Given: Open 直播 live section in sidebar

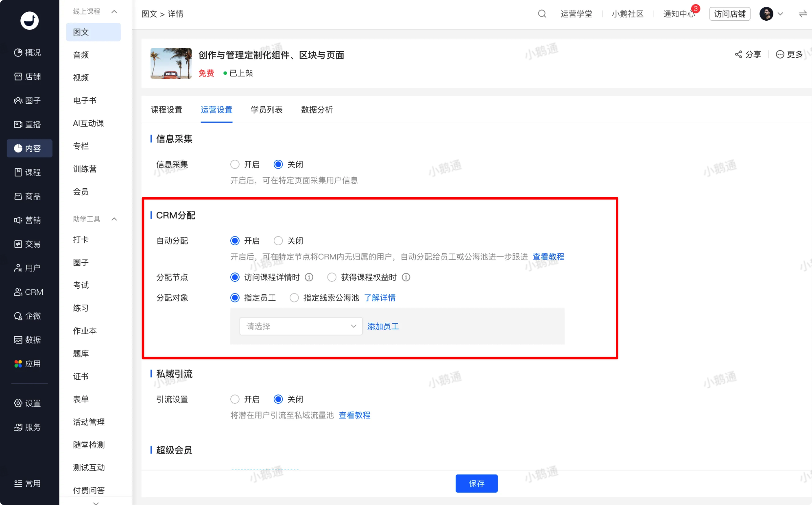Looking at the screenshot, I should (28, 124).
